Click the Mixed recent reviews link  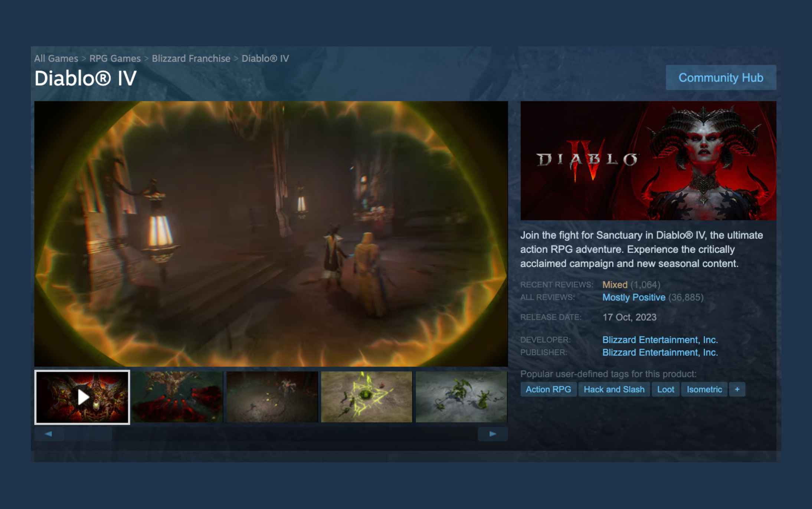[614, 285]
